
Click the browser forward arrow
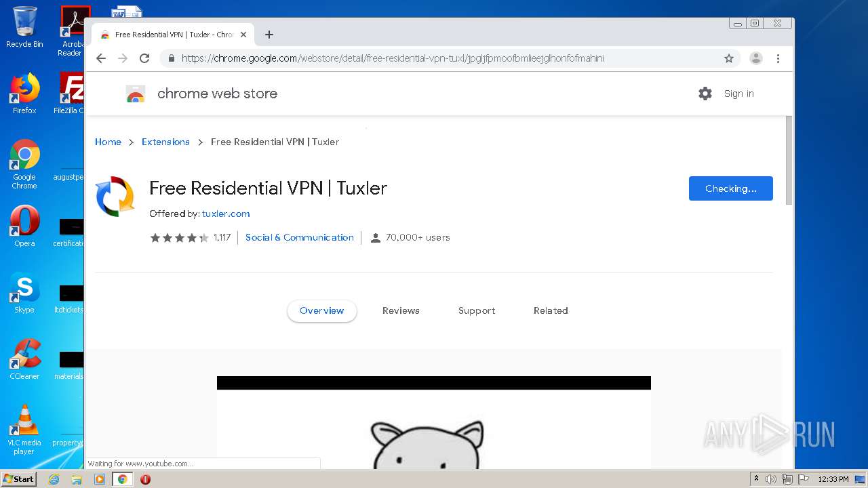point(123,58)
